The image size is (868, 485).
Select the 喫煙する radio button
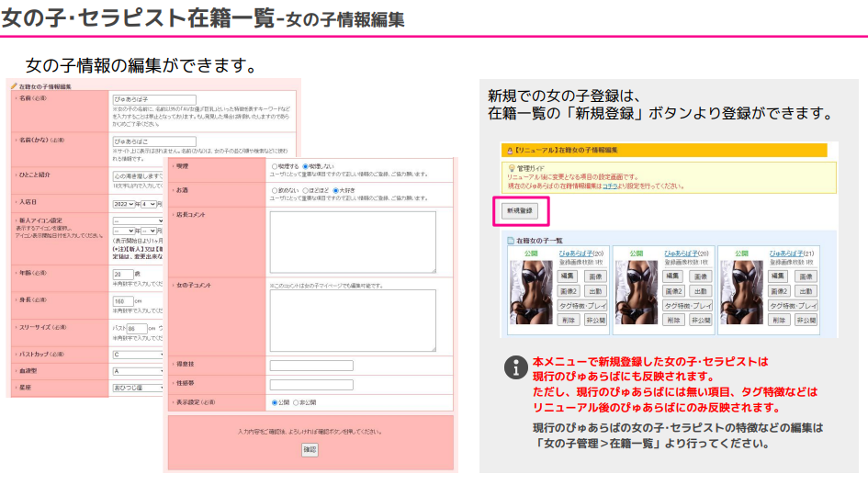click(275, 166)
